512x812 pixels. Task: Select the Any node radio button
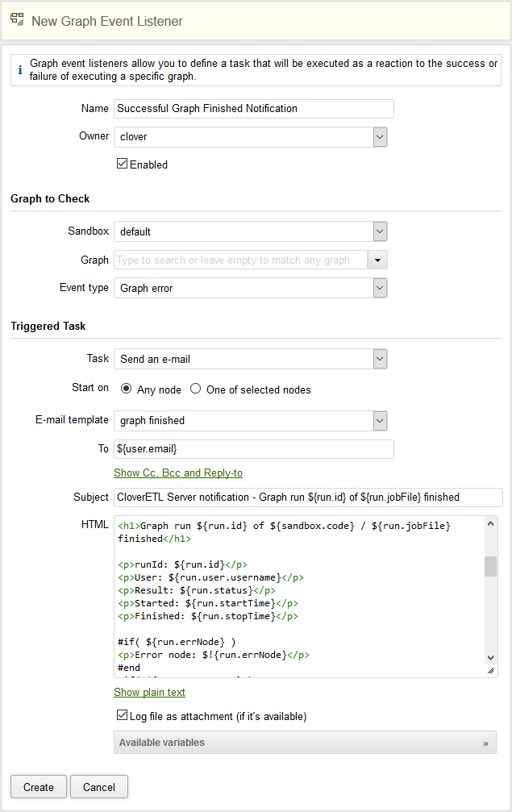click(x=126, y=389)
